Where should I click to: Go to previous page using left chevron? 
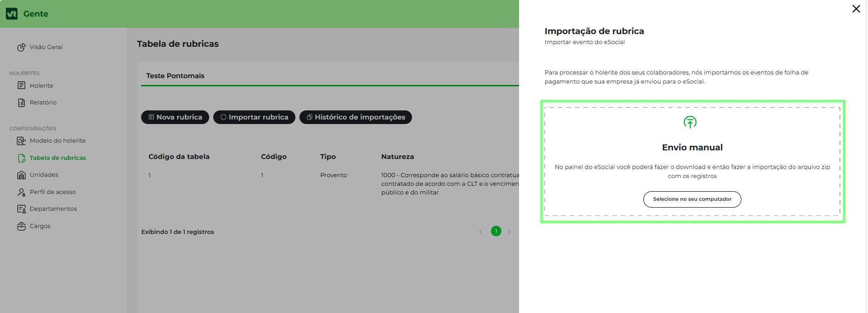coord(481,232)
